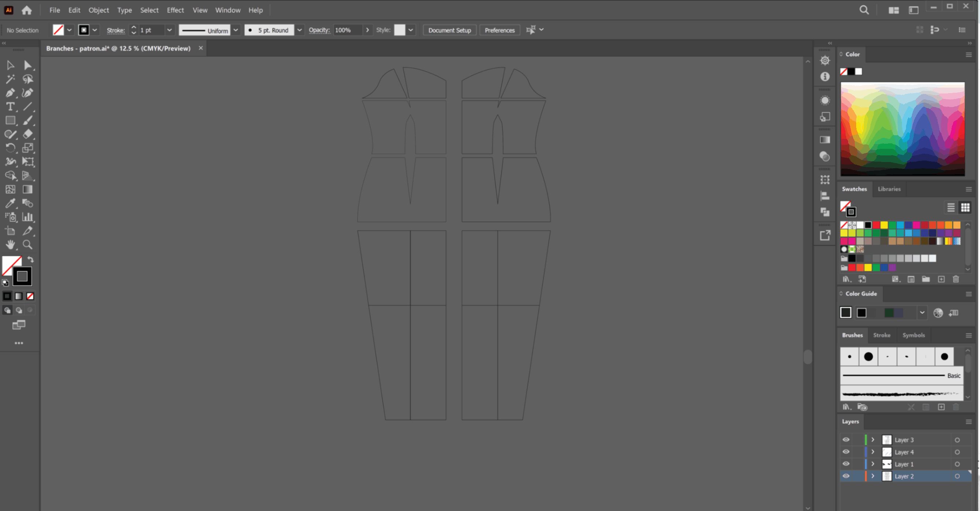The height and width of the screenshot is (511, 980).
Task: Switch to the Symbols tab
Action: point(913,335)
